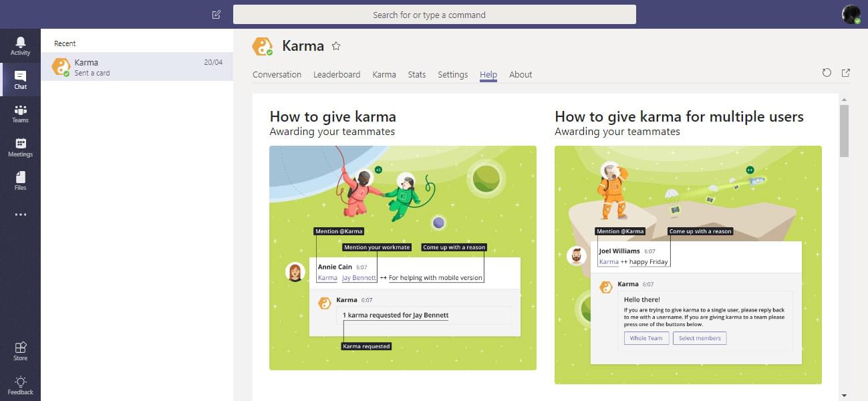
Task: Open the Settings tab
Action: tap(452, 74)
